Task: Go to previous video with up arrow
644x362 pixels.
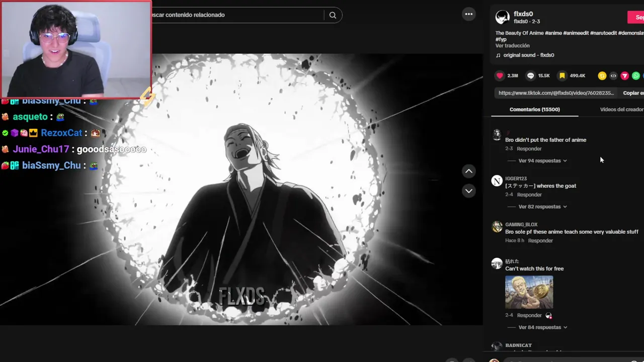Action: 469,171
